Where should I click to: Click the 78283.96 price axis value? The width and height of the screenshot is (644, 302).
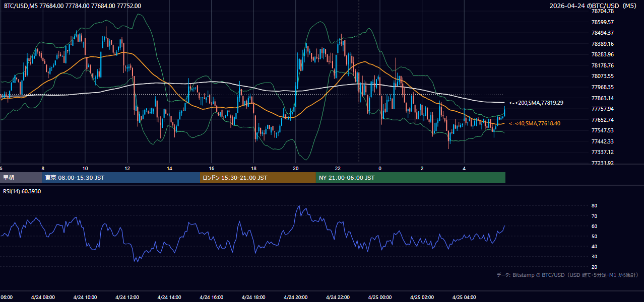(602, 54)
